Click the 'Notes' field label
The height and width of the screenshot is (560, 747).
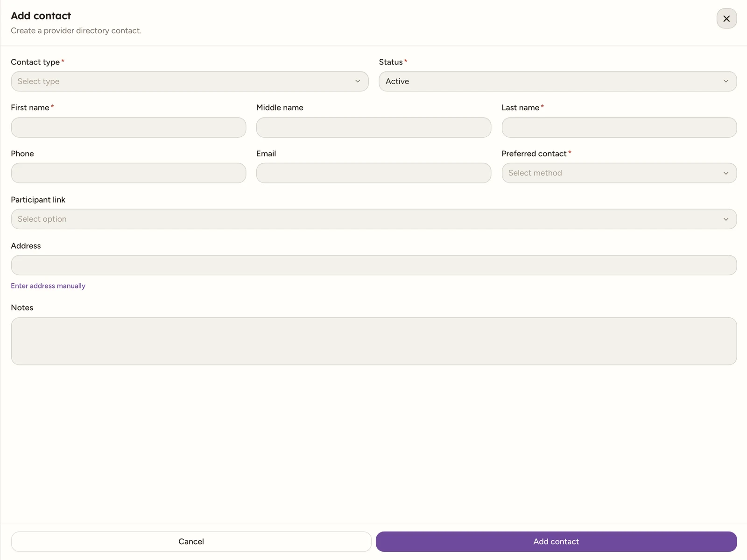pyautogui.click(x=22, y=308)
